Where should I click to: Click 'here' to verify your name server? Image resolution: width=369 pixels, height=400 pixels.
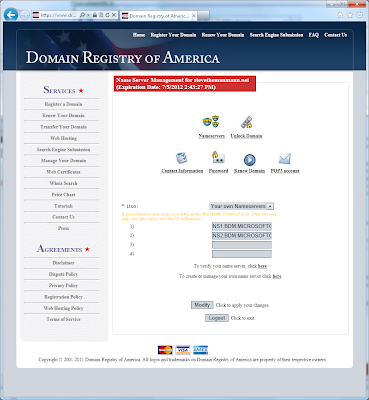pyautogui.click(x=262, y=266)
